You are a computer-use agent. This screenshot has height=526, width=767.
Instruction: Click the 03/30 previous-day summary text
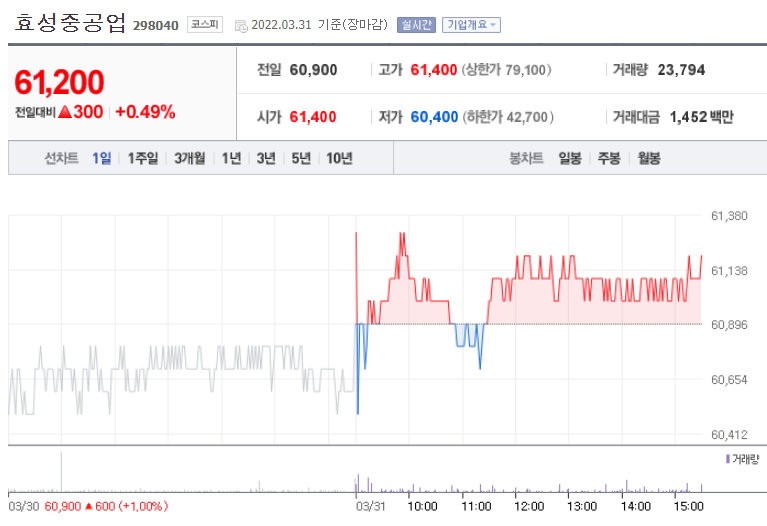click(x=88, y=506)
